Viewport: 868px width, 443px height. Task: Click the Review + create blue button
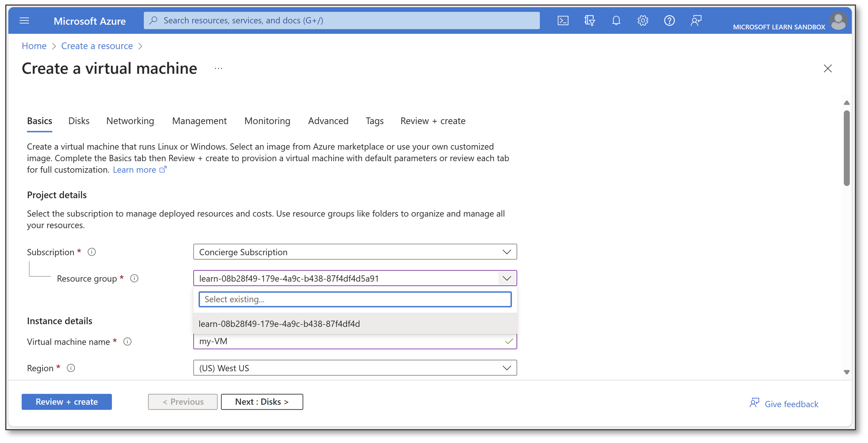click(x=67, y=402)
